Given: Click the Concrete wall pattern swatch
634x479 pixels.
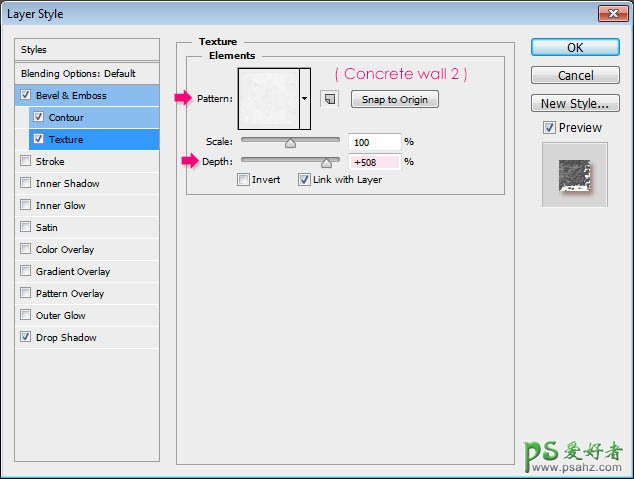Looking at the screenshot, I should pyautogui.click(x=268, y=99).
